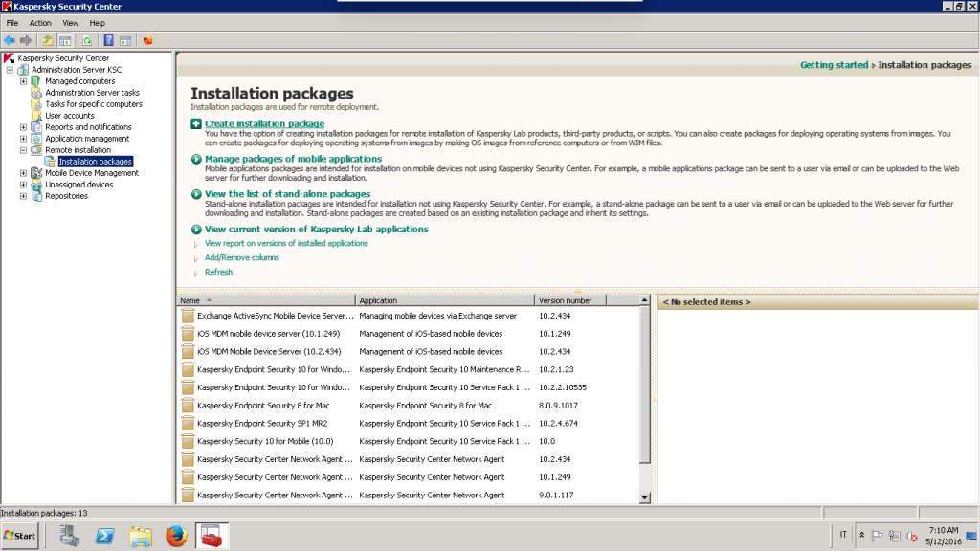The image size is (980, 551).
Task: Select Tasks for specific computers in the tree
Action: click(94, 104)
